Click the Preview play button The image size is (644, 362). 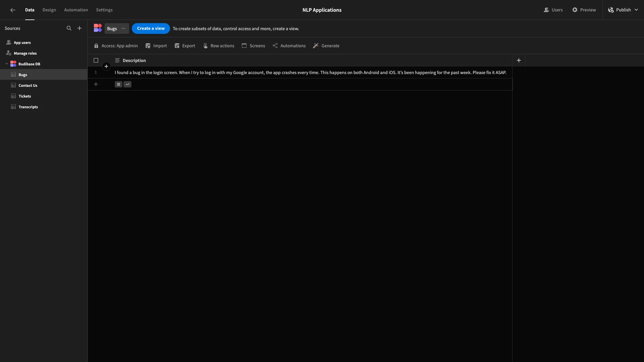click(584, 10)
